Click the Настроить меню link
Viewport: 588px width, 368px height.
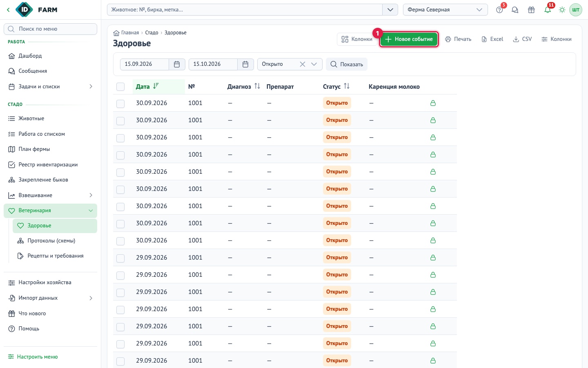(x=33, y=357)
